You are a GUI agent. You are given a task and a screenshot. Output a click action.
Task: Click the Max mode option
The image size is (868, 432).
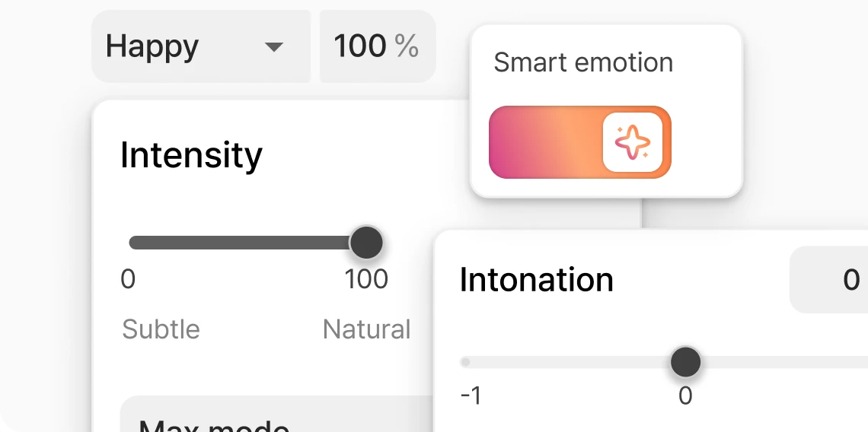(214, 425)
